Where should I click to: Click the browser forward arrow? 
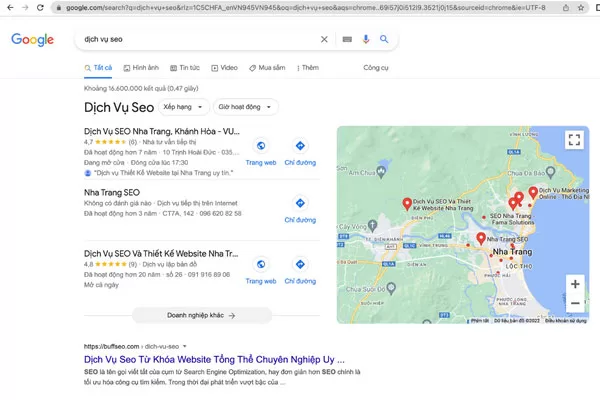25,7
